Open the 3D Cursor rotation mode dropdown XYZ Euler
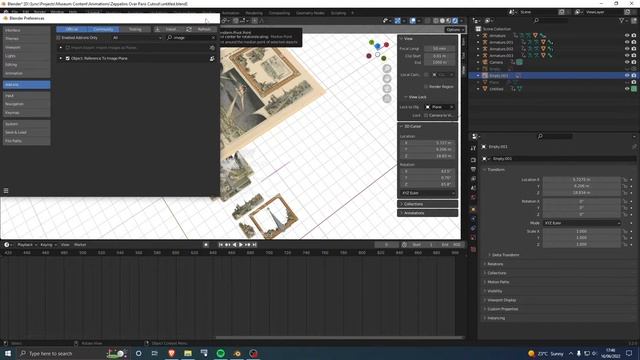Image resolution: width=640 pixels, height=360 pixels. tap(428, 193)
